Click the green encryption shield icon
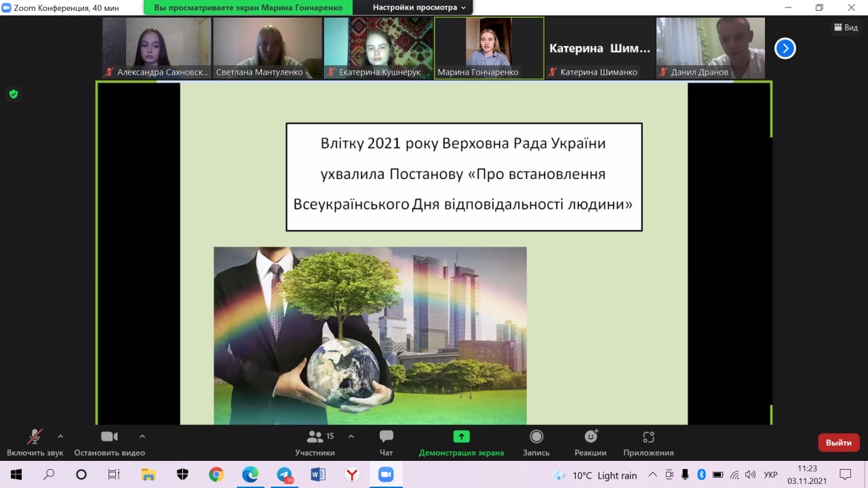This screenshot has height=488, width=868. click(13, 94)
